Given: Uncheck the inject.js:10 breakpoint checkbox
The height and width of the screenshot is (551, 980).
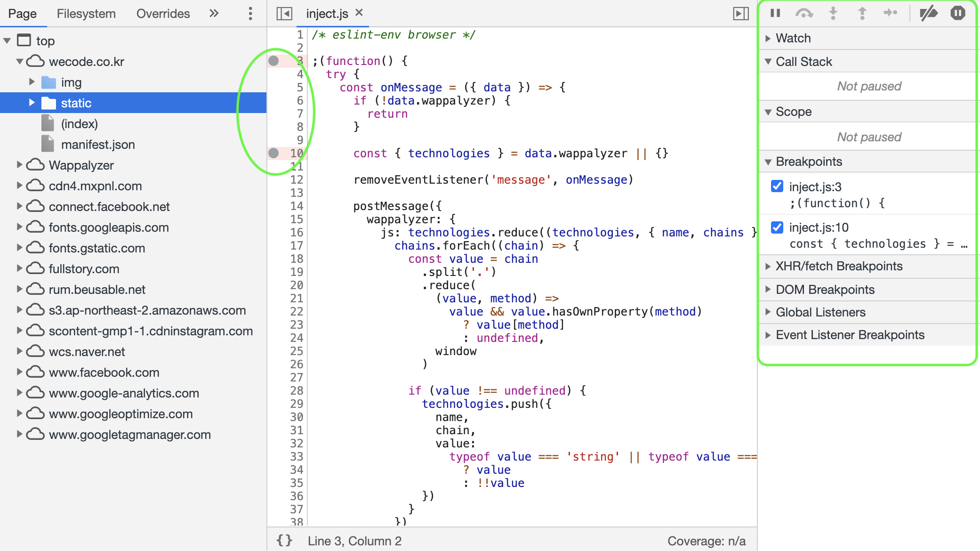Looking at the screenshot, I should (777, 227).
